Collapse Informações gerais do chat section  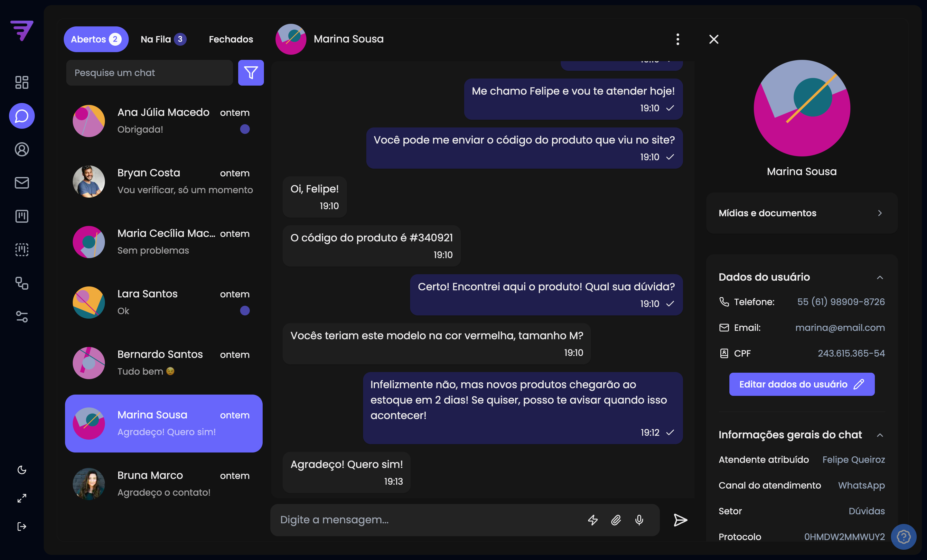point(880,435)
